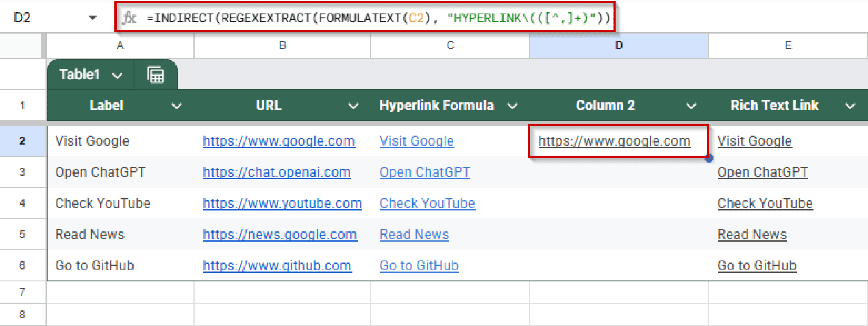Open the Hyperlink Formula column dropdown

point(512,106)
